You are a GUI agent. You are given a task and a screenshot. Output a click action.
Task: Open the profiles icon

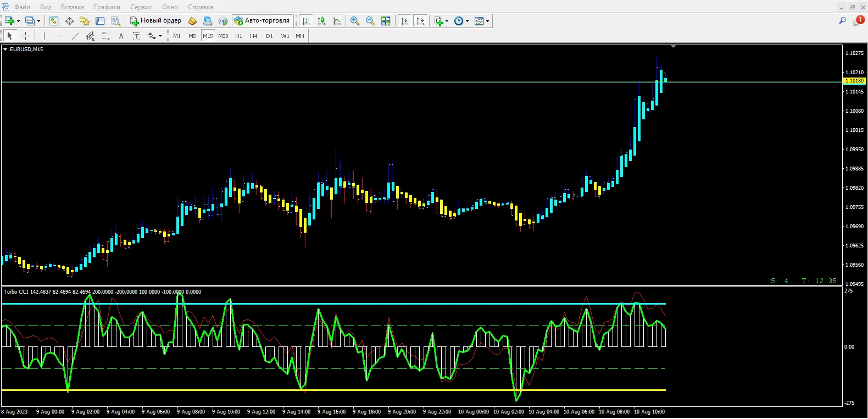[x=30, y=21]
